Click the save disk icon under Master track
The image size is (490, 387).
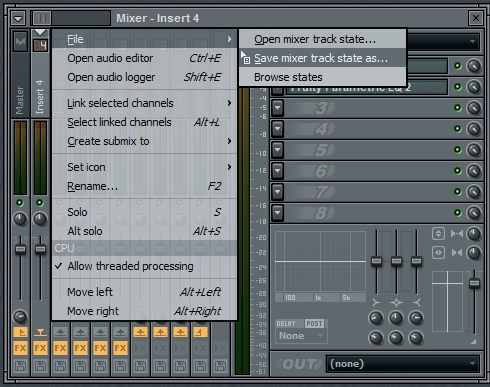point(20,366)
